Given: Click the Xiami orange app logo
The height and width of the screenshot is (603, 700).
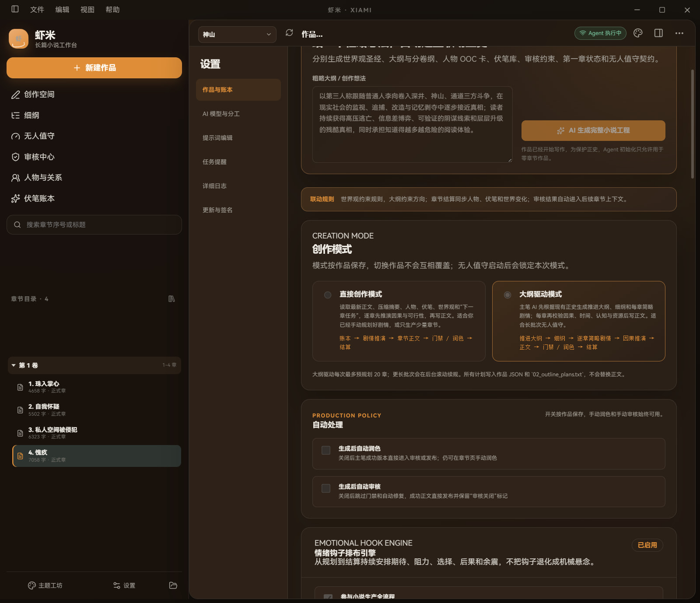Looking at the screenshot, I should (18, 39).
